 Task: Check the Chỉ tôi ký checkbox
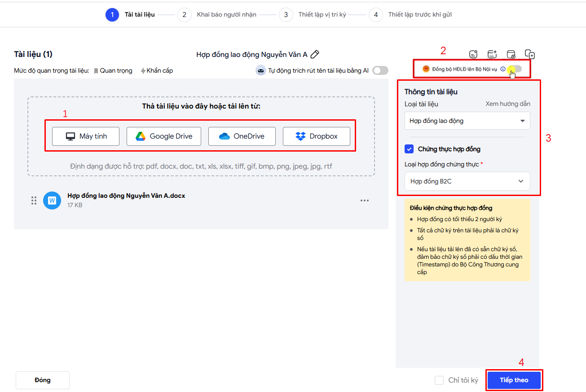[439, 380]
